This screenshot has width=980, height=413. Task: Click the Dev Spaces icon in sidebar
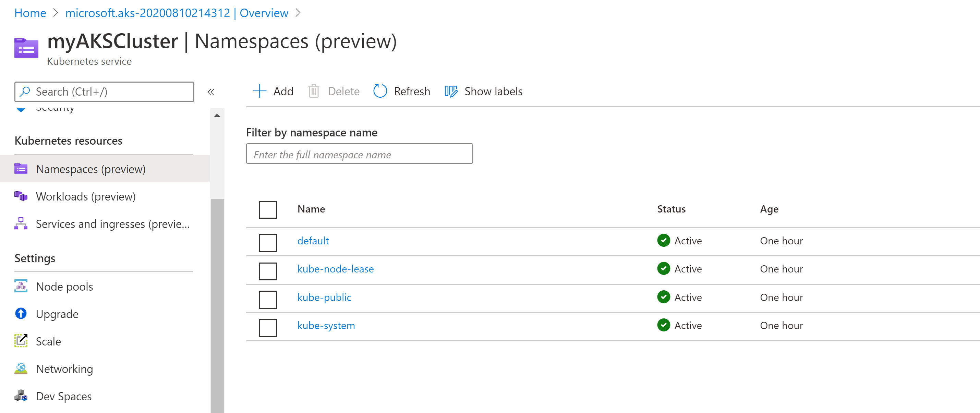pyautogui.click(x=21, y=396)
